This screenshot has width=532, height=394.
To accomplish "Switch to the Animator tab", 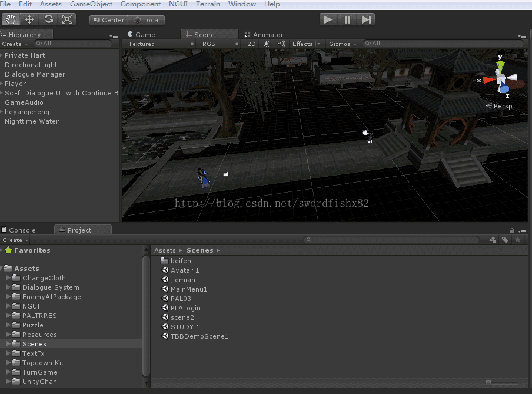I will (264, 35).
